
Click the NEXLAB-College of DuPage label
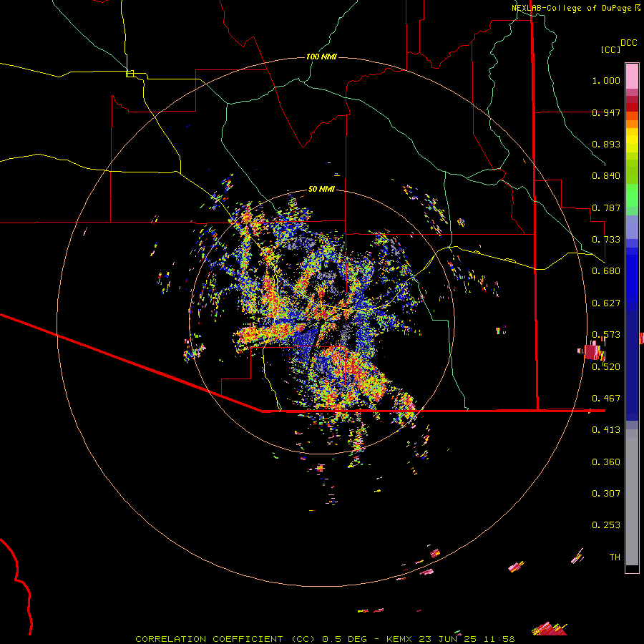pyautogui.click(x=571, y=8)
